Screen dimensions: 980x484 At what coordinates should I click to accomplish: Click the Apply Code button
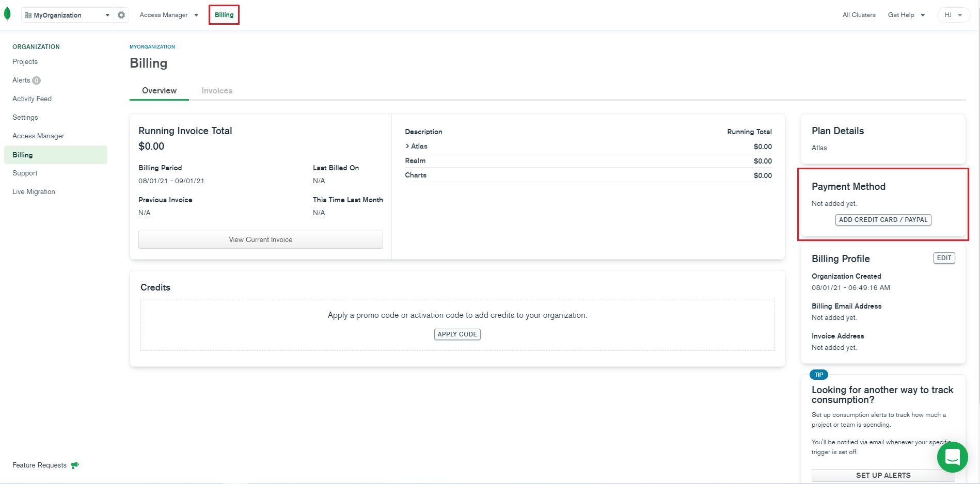[x=457, y=334]
